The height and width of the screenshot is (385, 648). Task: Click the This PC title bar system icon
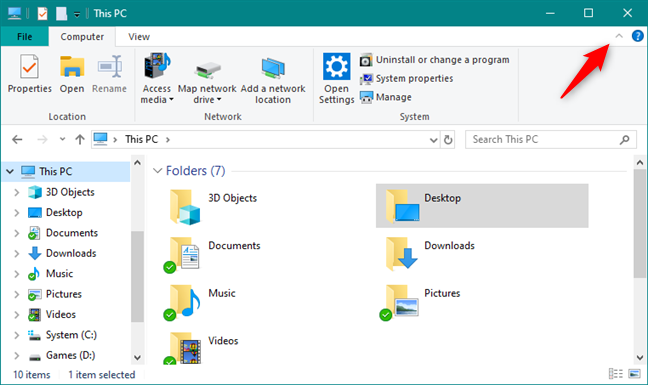tap(14, 13)
